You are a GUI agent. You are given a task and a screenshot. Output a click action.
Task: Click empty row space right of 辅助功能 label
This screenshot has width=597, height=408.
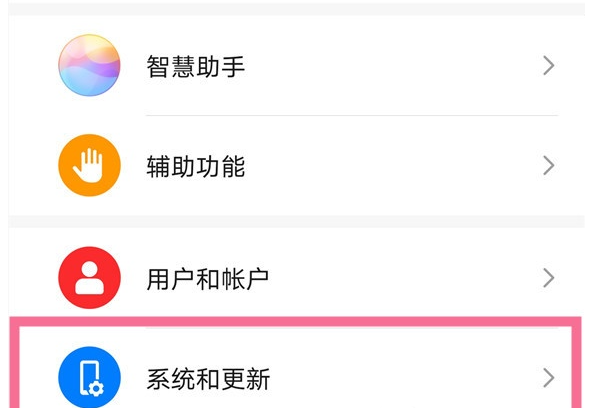392,166
